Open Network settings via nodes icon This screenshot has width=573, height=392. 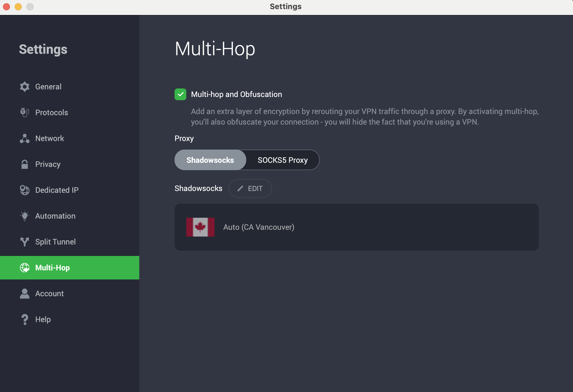pyautogui.click(x=25, y=138)
